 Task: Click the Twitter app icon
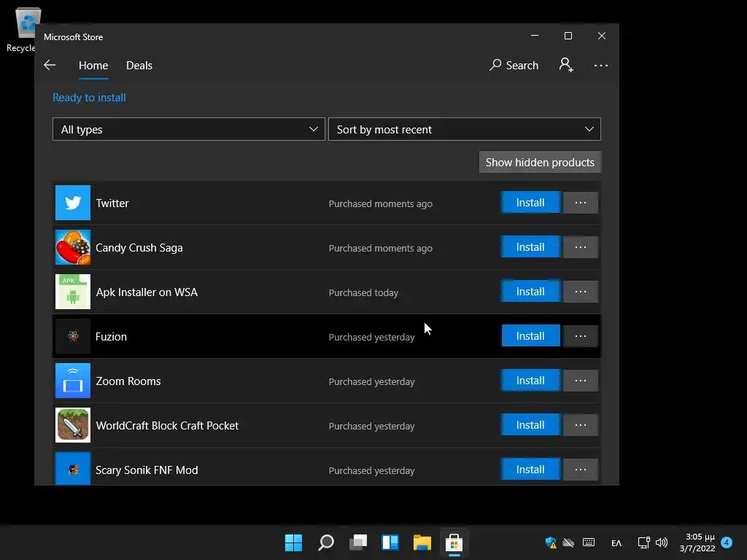click(72, 203)
